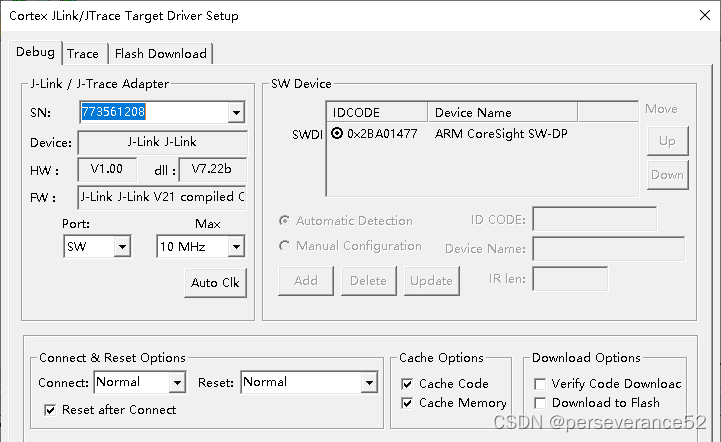The image size is (721, 442).
Task: Toggle Cache Code checkbox
Action: click(x=407, y=384)
